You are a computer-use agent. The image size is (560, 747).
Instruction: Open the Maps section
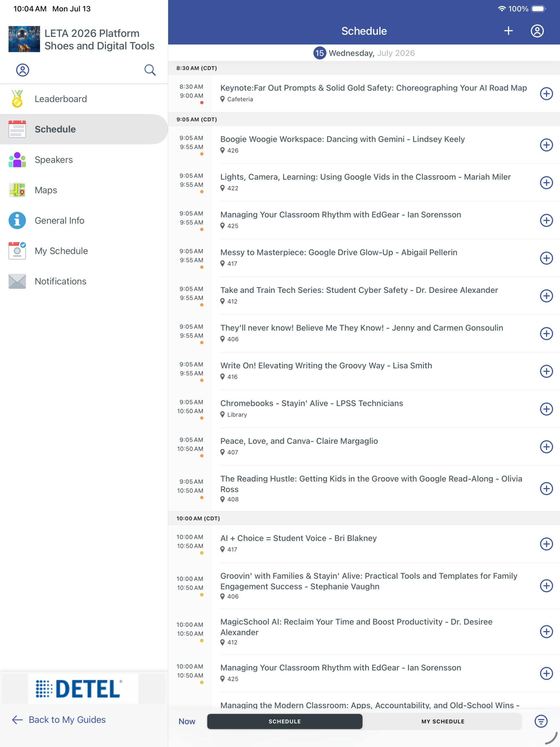[x=84, y=190]
